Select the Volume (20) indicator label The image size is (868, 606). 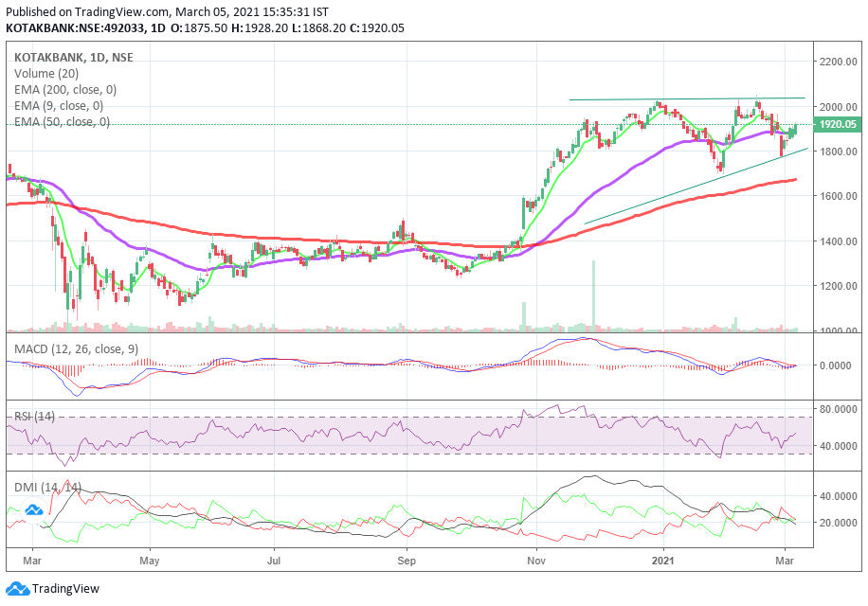(46, 74)
